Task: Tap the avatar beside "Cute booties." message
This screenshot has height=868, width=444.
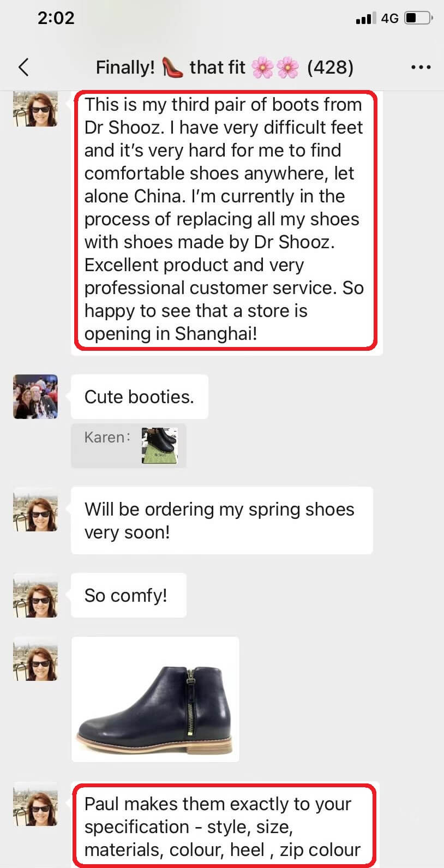Action: [x=35, y=397]
